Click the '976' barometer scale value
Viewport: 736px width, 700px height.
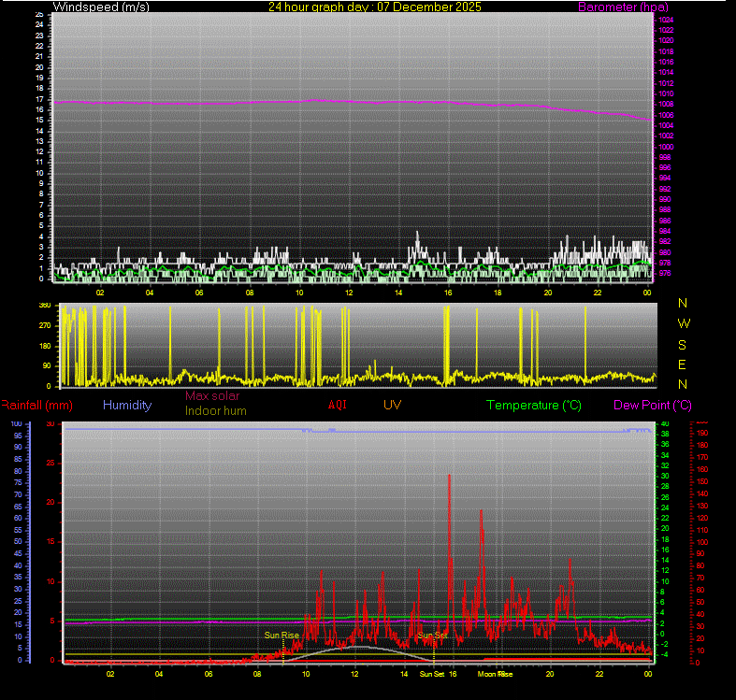665,273
